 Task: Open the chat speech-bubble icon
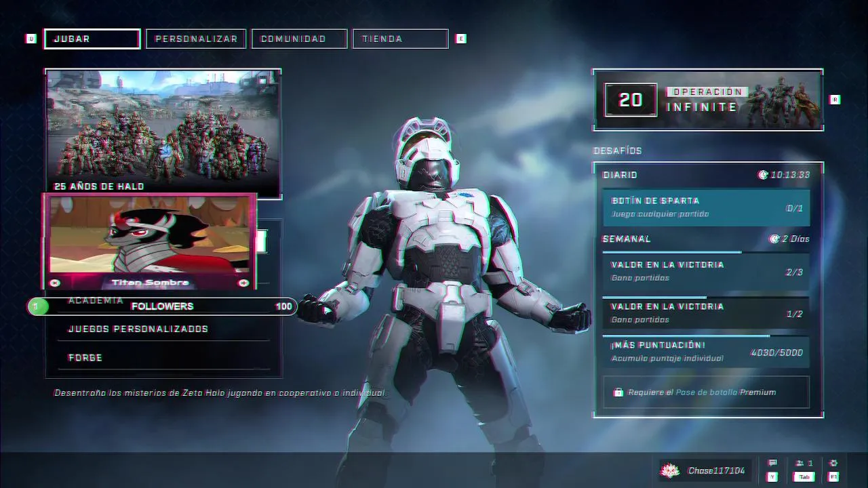point(772,463)
